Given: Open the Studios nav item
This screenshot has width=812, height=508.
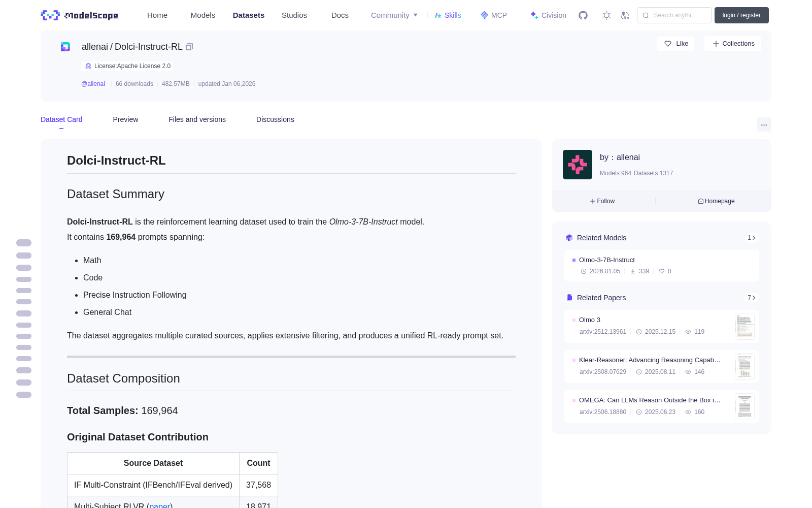Looking at the screenshot, I should 294,15.
